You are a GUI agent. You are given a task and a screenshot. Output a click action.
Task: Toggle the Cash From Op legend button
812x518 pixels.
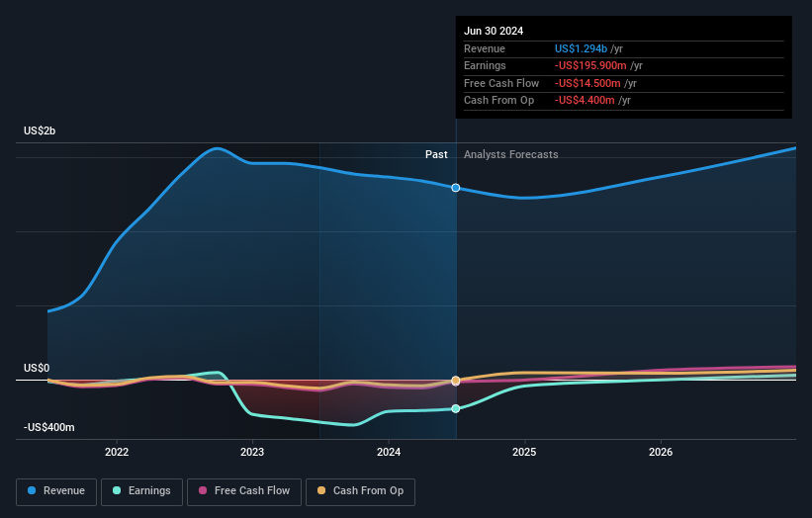(360, 491)
